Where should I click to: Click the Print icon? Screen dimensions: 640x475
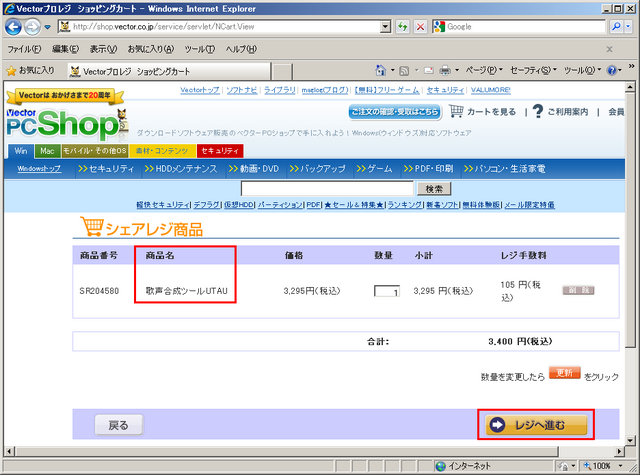coord(445,71)
